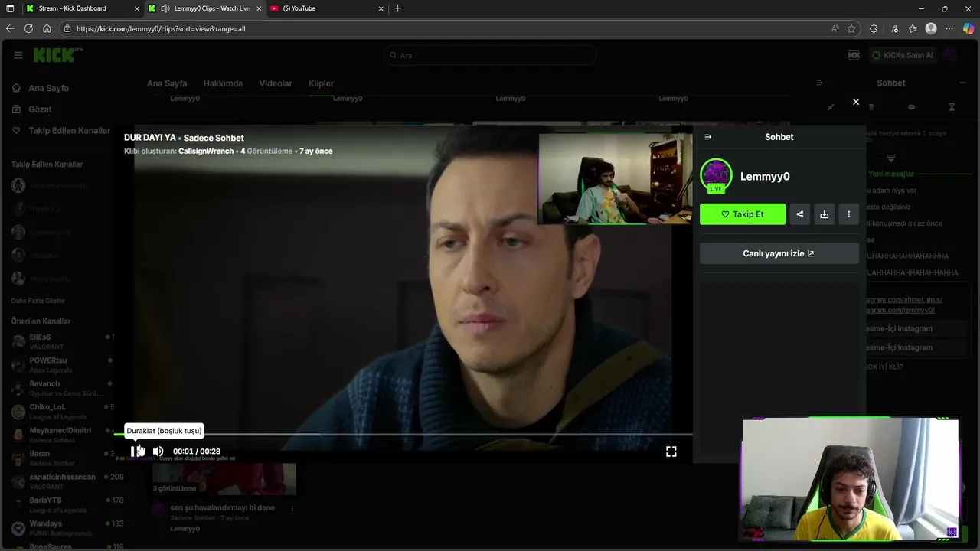Open browser settings and more menu

click(x=950, y=28)
